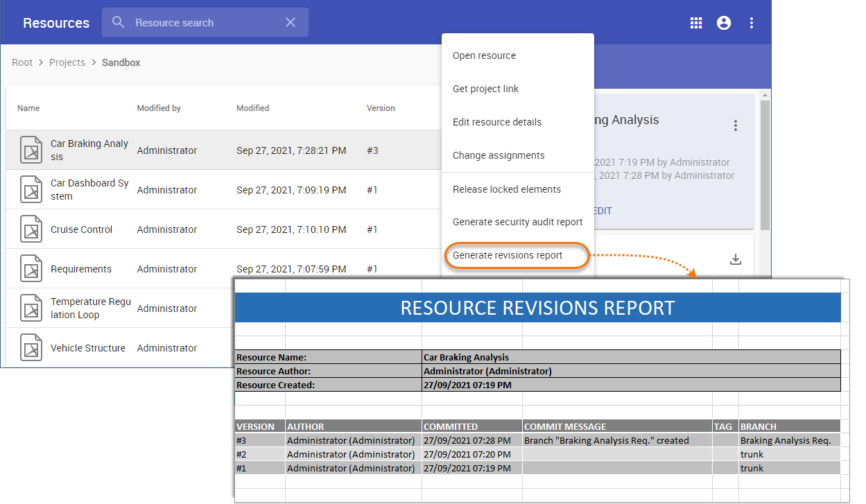
Task: Select Get project link option
Action: (x=485, y=89)
